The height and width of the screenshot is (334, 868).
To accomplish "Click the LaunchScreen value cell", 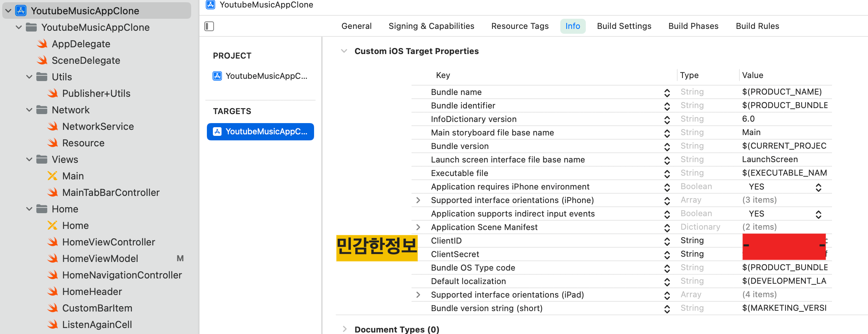I will (x=770, y=159).
